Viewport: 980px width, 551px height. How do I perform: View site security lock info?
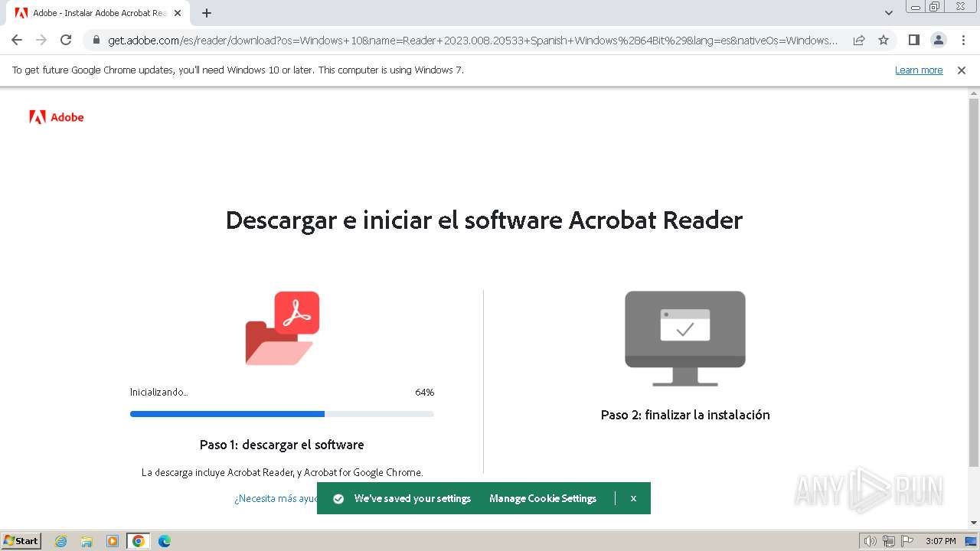[96, 40]
